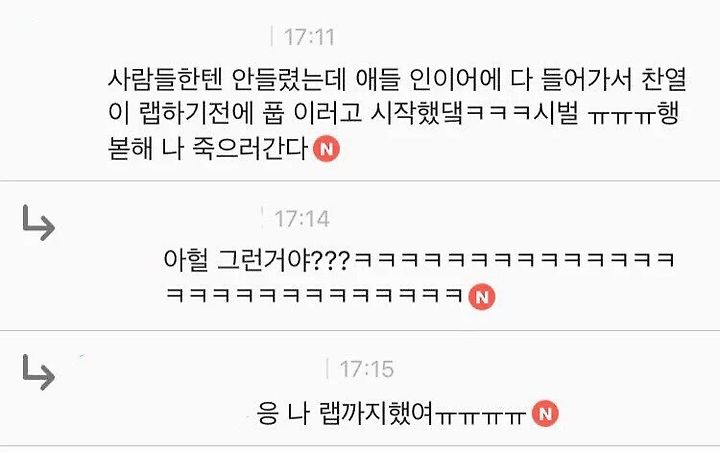
Task: Click the divider bar before 17:15 timestamp
Action: coord(327,368)
